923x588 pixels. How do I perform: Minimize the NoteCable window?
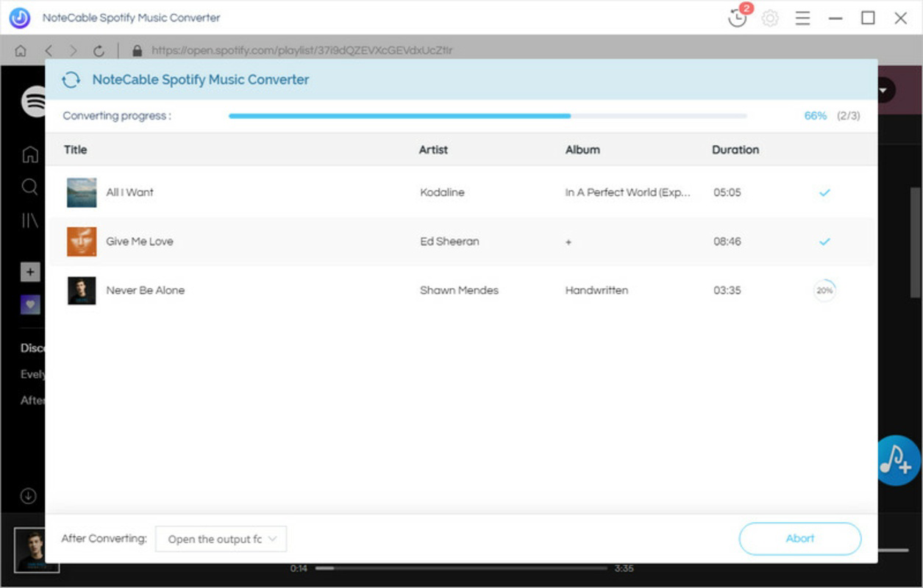(x=835, y=18)
